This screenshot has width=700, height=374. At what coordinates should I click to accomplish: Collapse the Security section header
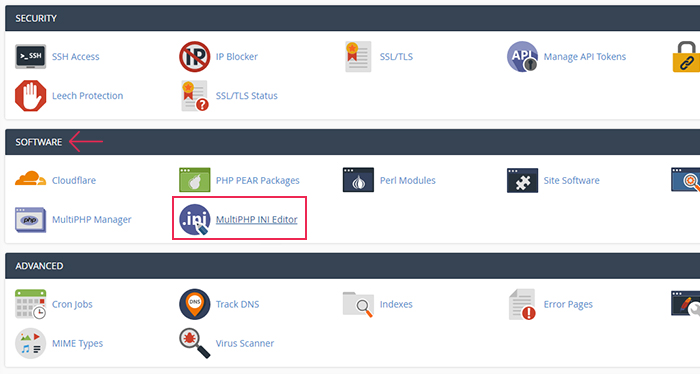coord(352,18)
